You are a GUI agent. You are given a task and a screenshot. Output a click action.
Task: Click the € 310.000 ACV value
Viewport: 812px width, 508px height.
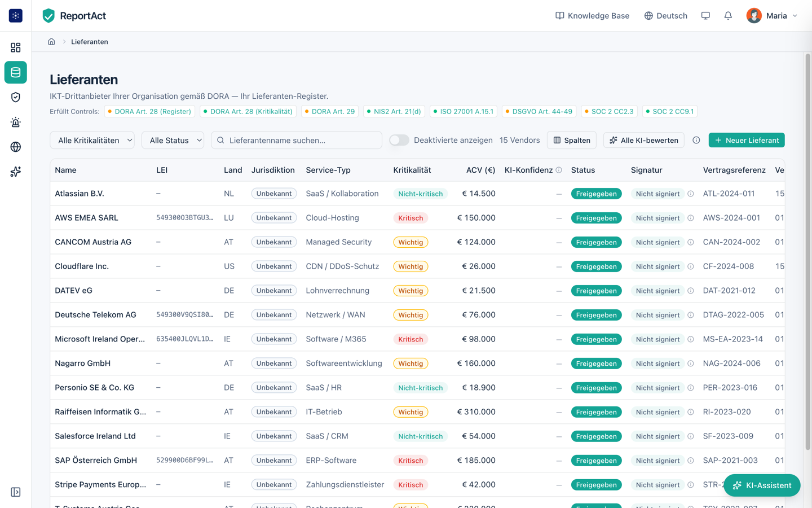[476, 412]
